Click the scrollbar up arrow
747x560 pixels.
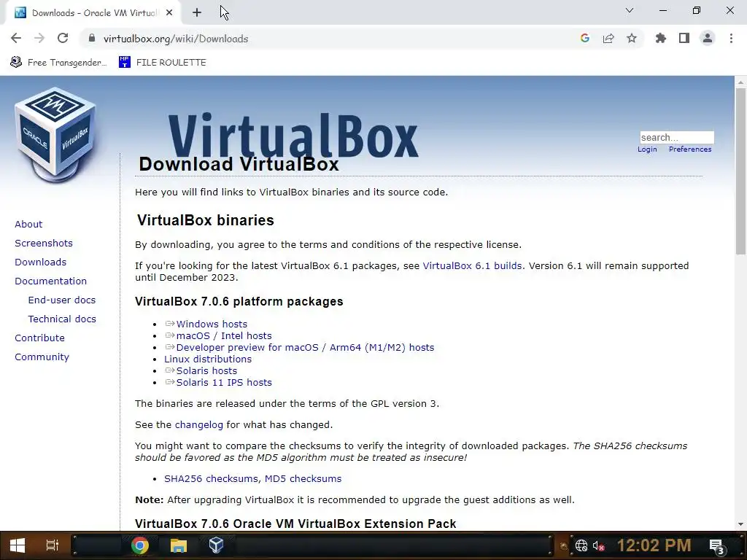(x=740, y=82)
